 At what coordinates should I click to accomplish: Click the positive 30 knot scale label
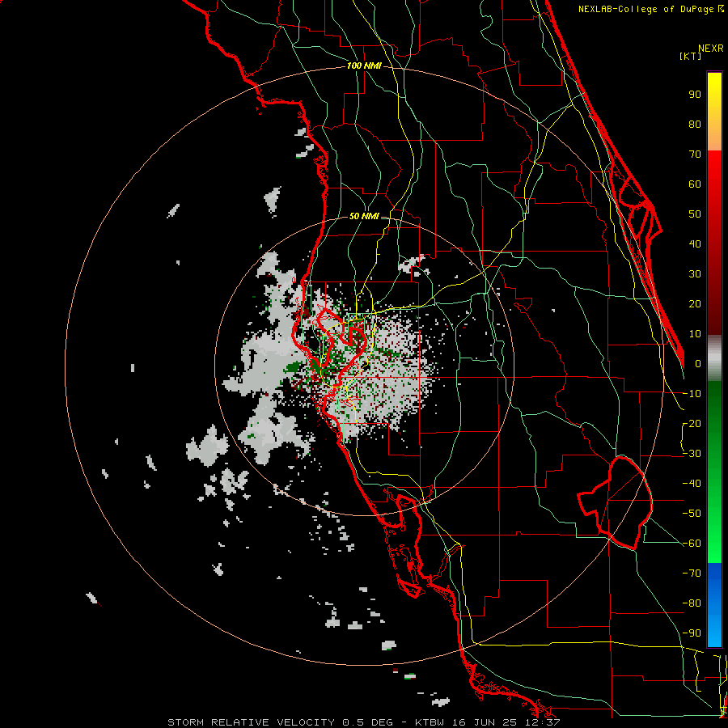[695, 274]
